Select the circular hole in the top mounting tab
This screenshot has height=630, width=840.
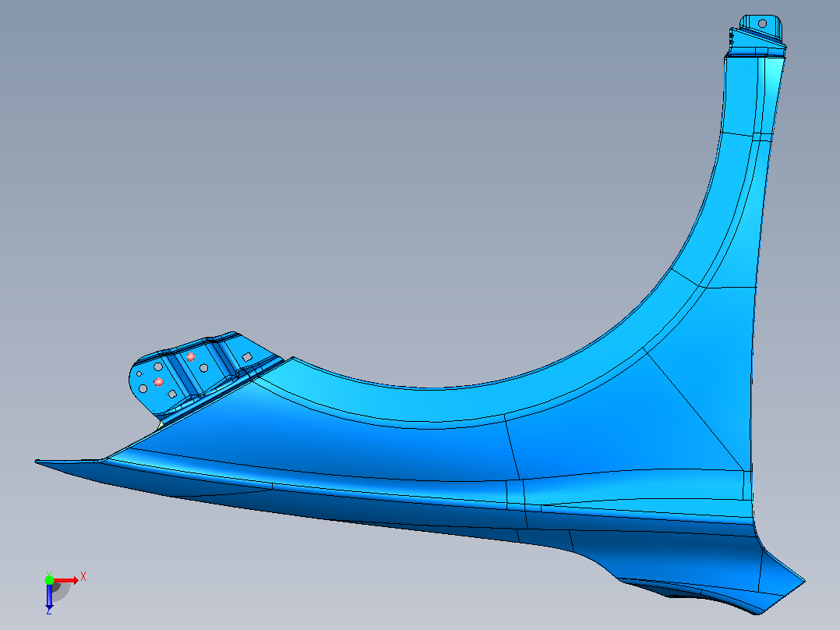762,23
